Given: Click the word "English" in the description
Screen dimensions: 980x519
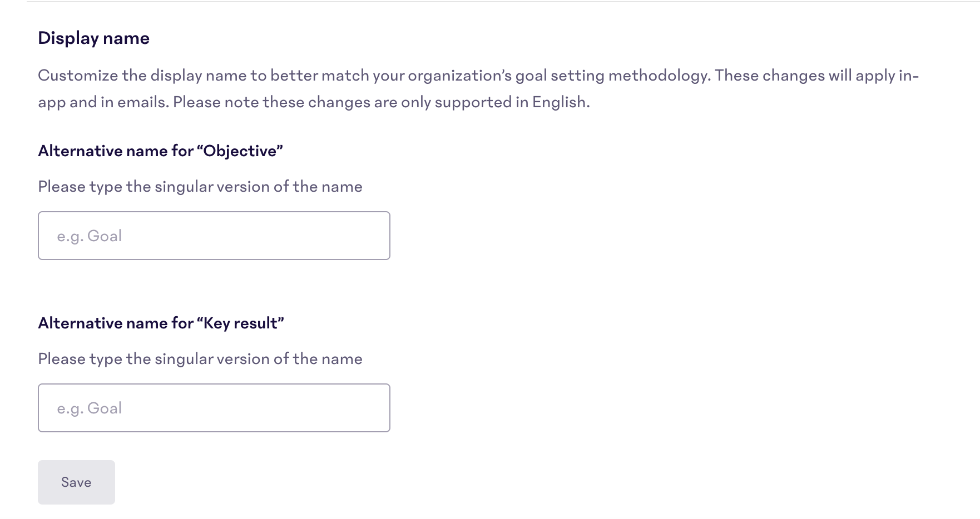Looking at the screenshot, I should point(559,102).
